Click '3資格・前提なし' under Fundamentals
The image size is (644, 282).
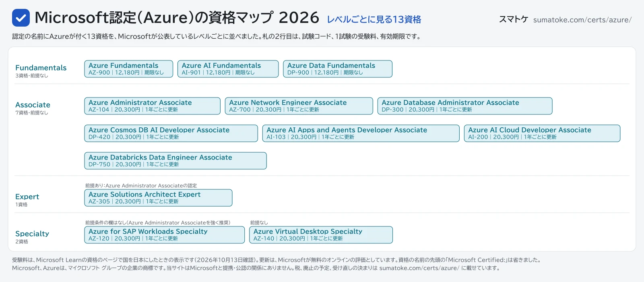pos(32,76)
